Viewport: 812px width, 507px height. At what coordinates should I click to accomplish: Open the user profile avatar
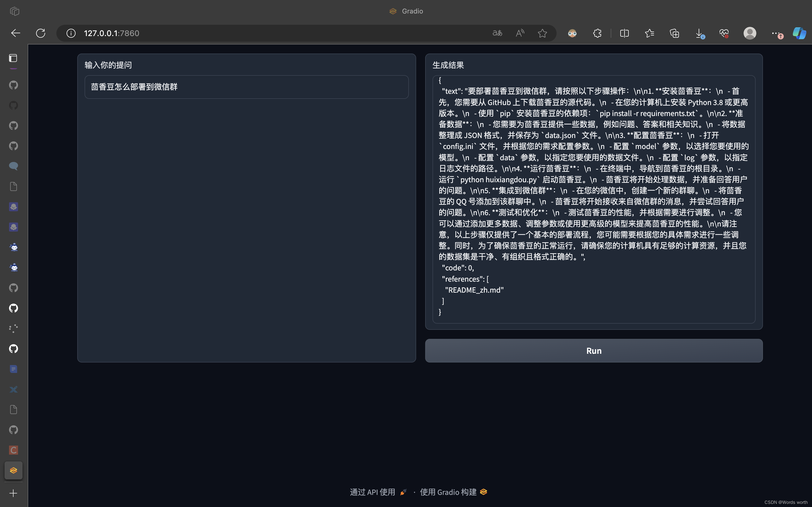[x=750, y=33]
